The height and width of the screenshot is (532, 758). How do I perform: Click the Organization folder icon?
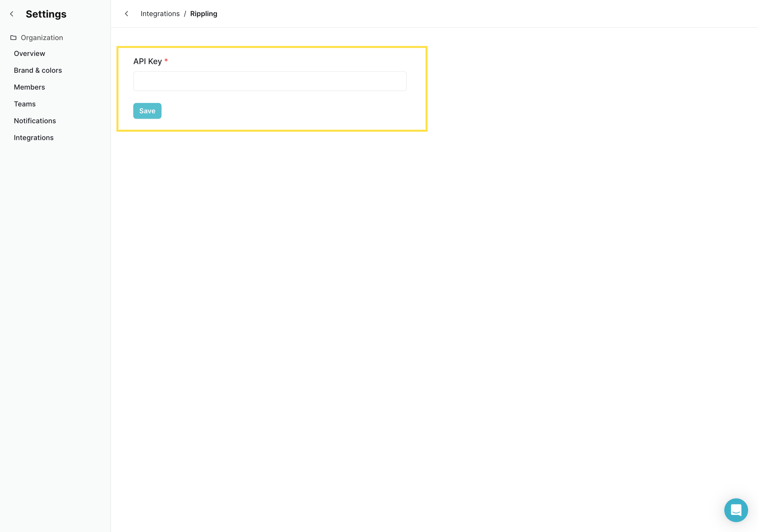[x=13, y=38]
